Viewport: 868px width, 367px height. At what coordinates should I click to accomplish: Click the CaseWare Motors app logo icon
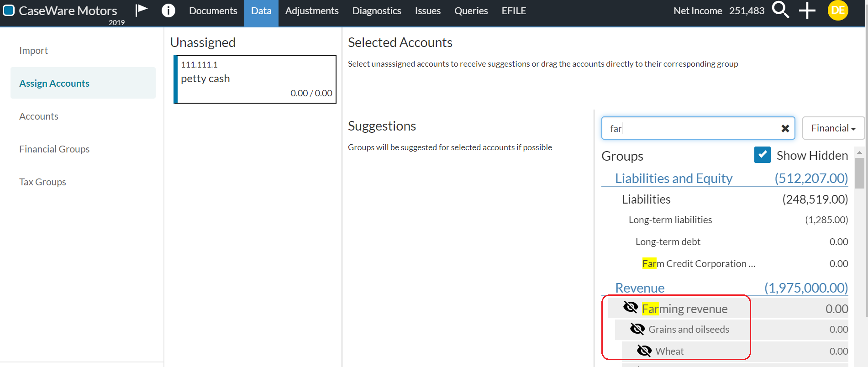9,10
